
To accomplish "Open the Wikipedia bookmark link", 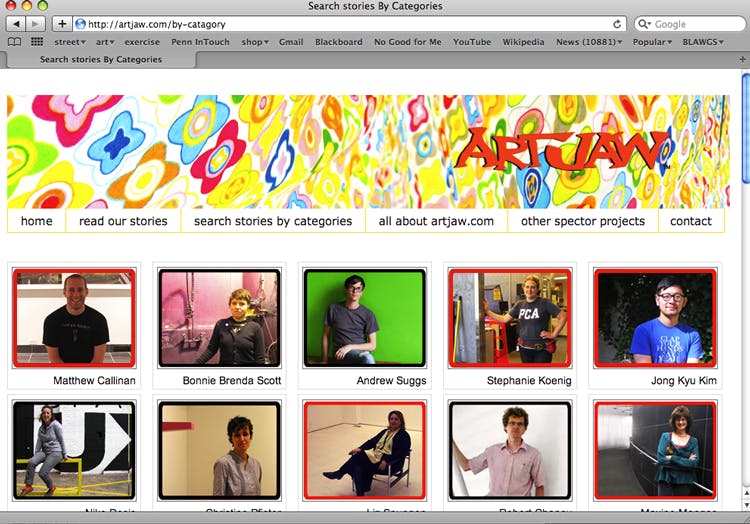I will click(x=523, y=42).
